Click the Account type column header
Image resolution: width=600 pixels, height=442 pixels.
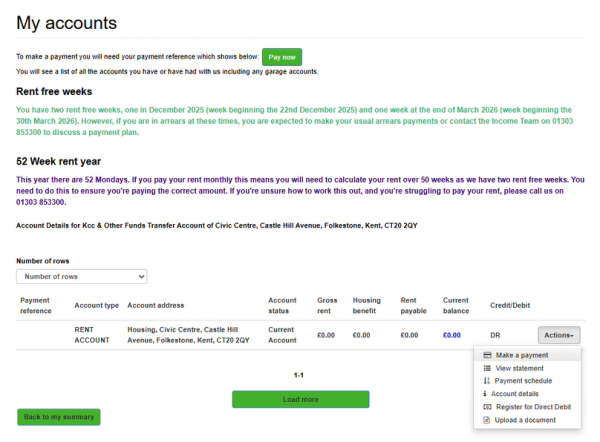point(96,305)
